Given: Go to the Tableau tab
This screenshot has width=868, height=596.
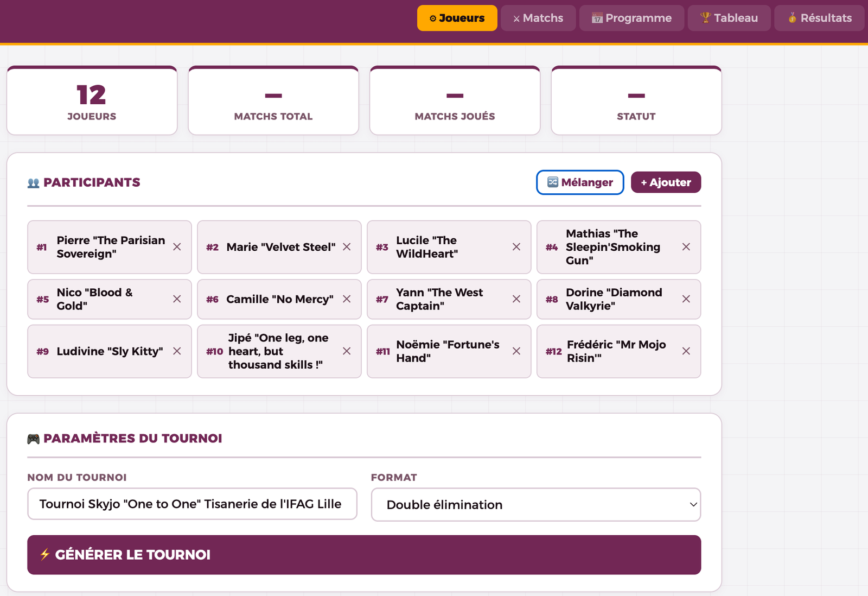Looking at the screenshot, I should tap(729, 18).
